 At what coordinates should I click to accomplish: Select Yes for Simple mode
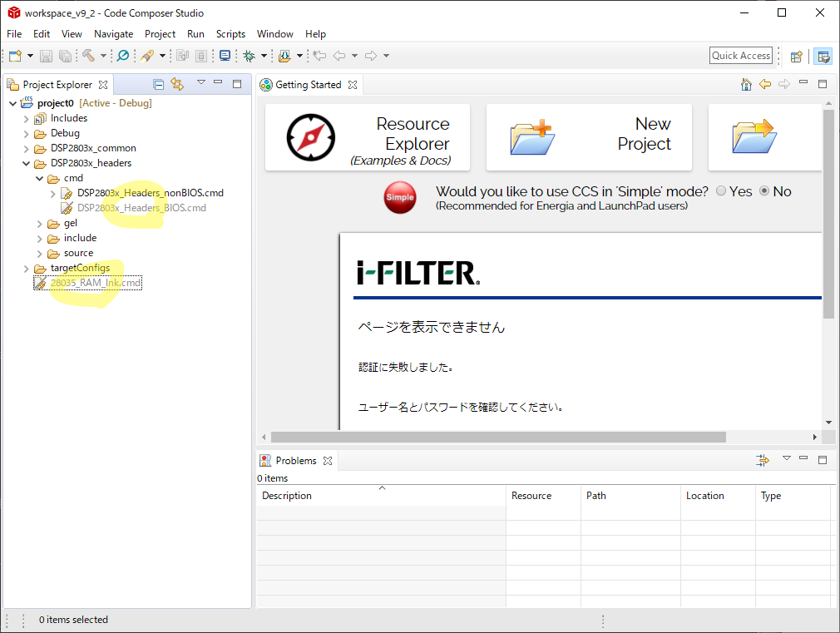[x=720, y=191]
